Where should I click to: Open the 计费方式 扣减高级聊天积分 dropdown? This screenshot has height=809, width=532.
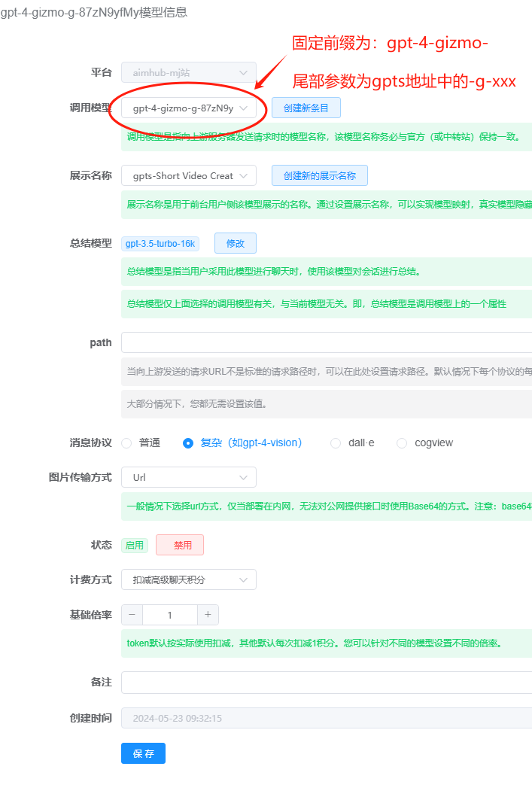188,579
